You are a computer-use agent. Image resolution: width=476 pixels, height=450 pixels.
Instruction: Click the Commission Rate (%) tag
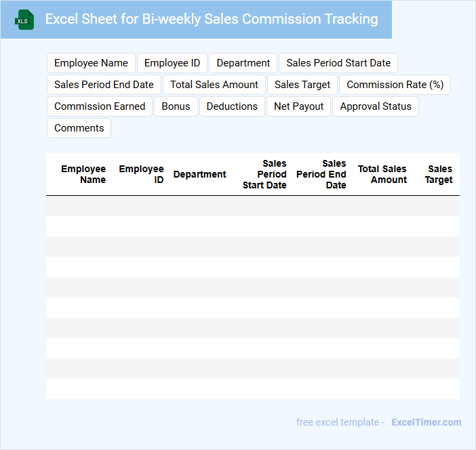tap(395, 85)
